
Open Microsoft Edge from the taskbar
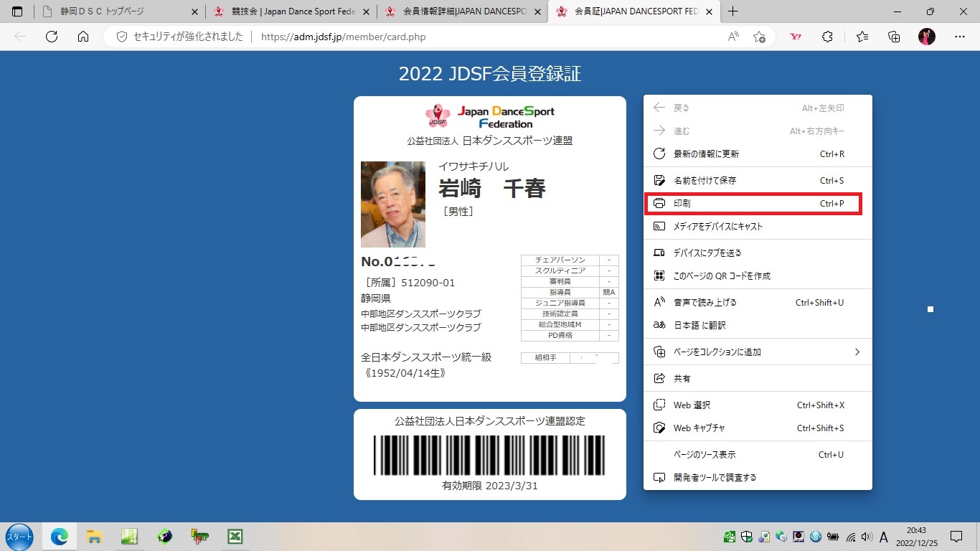59,537
